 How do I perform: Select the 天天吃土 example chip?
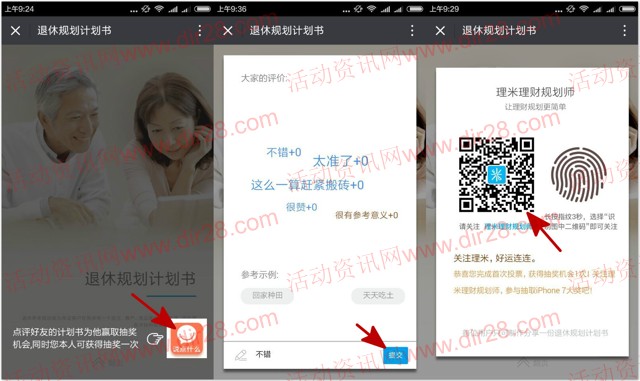pyautogui.click(x=378, y=295)
